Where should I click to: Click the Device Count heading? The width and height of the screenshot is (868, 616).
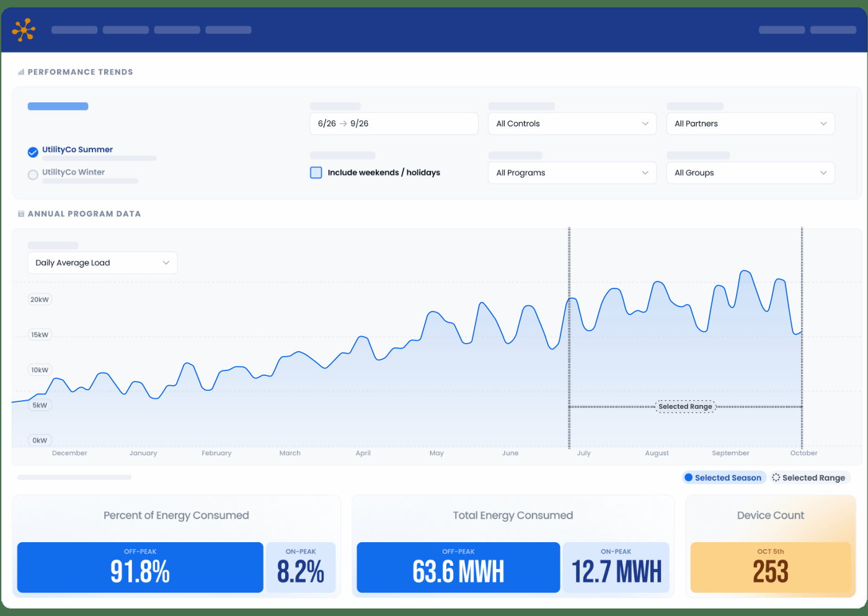coord(771,516)
